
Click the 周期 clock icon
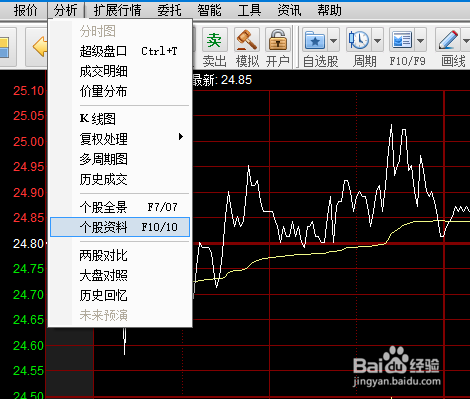click(359, 40)
